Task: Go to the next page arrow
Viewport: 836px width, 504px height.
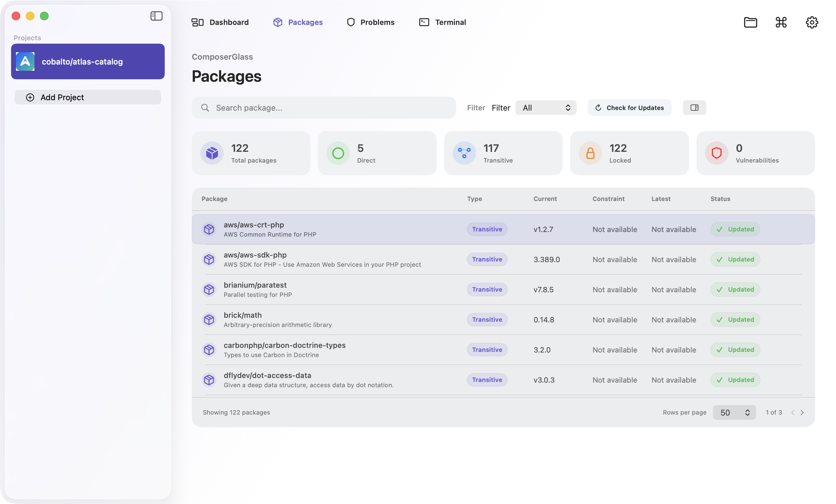Action: point(802,412)
